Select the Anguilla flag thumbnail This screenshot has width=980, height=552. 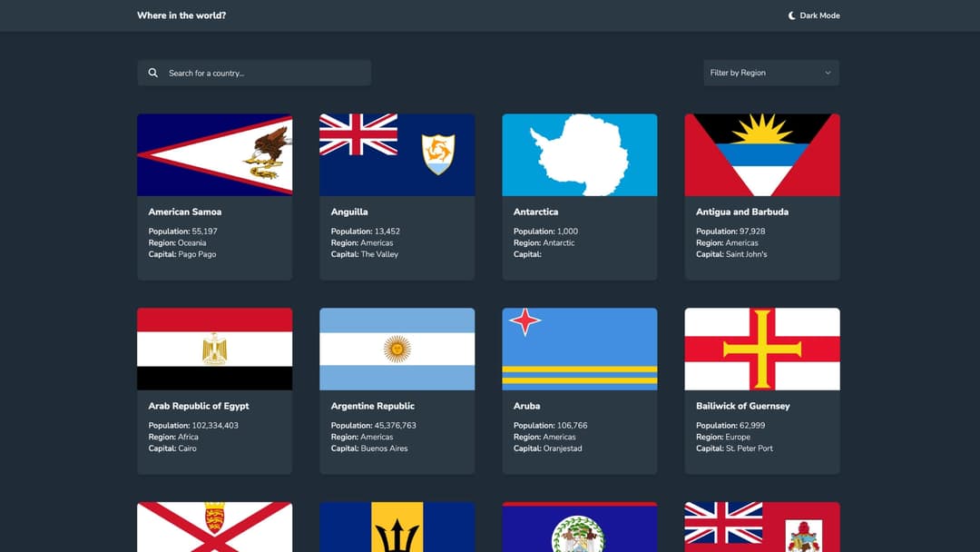click(x=397, y=154)
